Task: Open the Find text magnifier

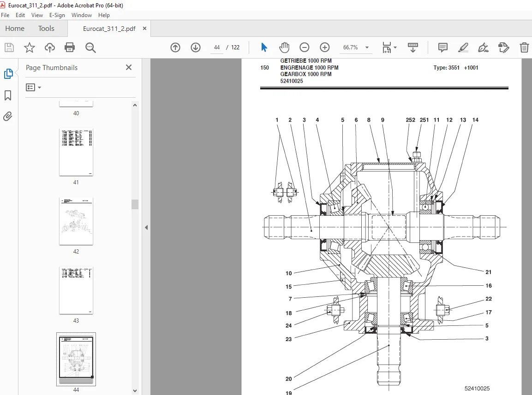Action: tap(90, 47)
